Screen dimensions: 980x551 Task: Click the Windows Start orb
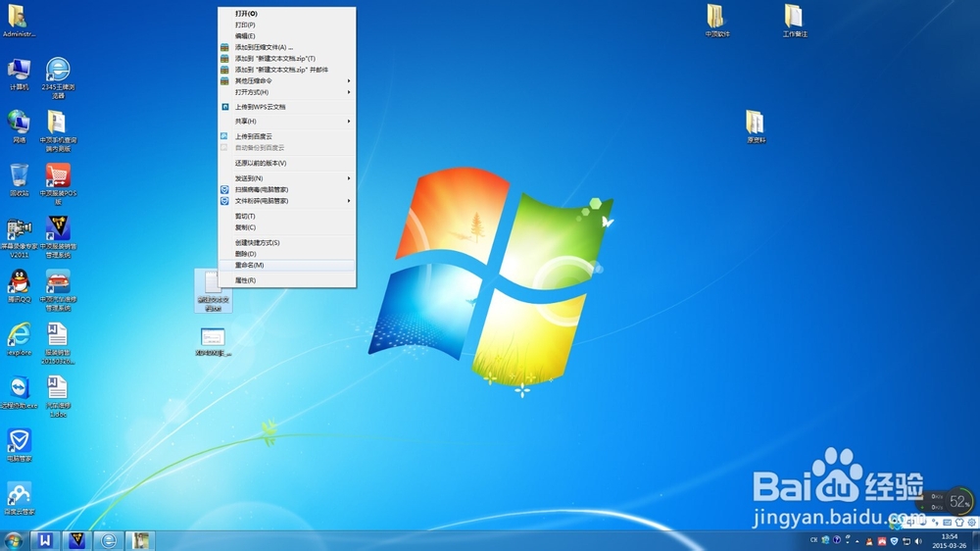pyautogui.click(x=13, y=540)
